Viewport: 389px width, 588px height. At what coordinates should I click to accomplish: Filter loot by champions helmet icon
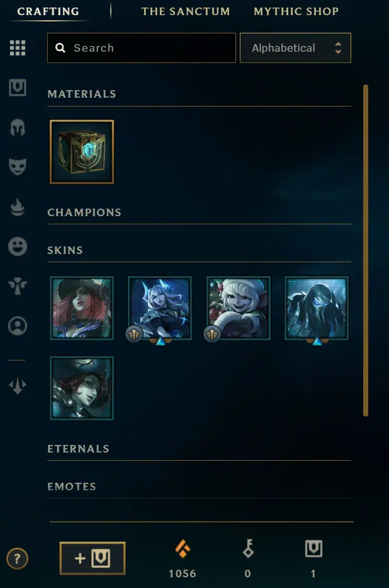point(18,127)
